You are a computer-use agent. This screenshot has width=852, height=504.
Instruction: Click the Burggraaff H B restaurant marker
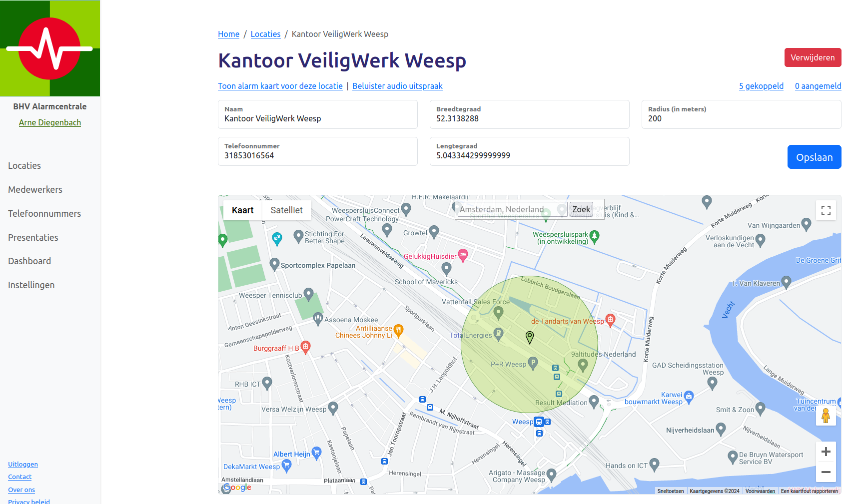[305, 347]
